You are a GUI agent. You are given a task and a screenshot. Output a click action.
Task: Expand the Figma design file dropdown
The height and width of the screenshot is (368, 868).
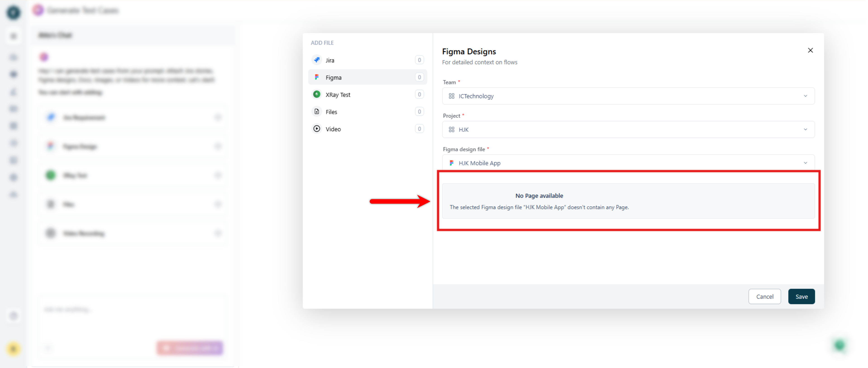click(x=805, y=163)
